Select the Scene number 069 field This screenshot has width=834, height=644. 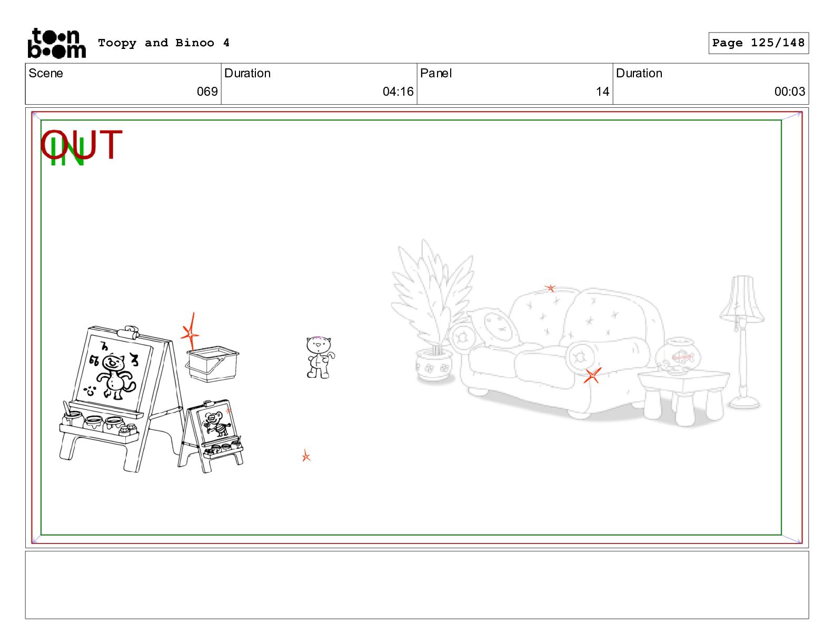coord(123,84)
